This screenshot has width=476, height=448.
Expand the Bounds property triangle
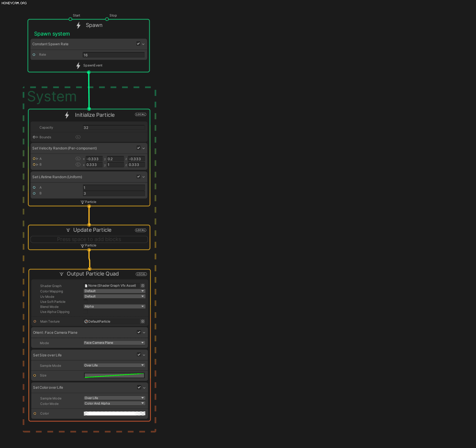37,137
